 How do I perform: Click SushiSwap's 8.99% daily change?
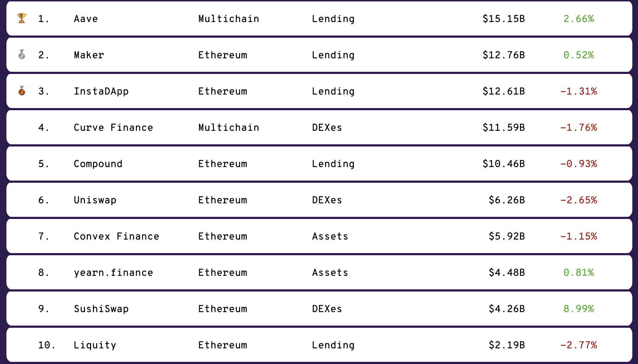[579, 309]
